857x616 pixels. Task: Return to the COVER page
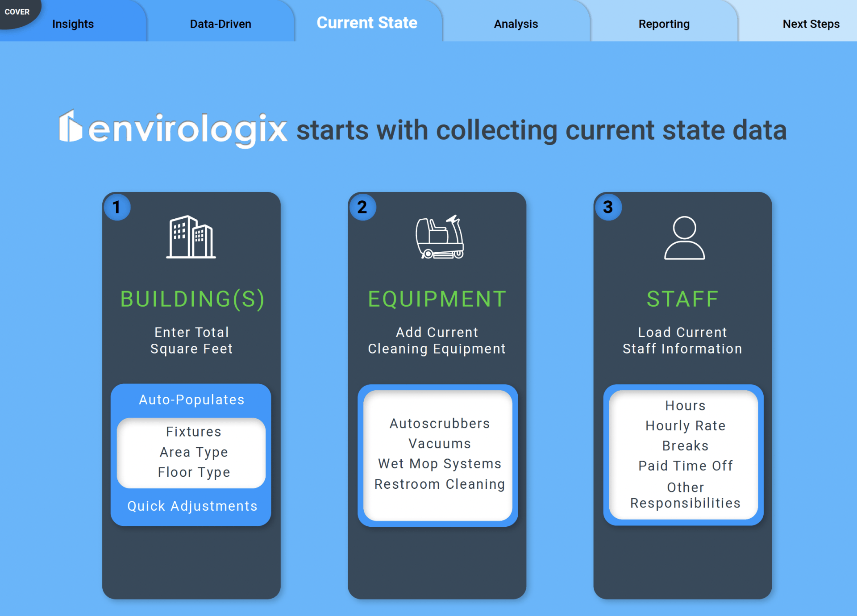17,12
